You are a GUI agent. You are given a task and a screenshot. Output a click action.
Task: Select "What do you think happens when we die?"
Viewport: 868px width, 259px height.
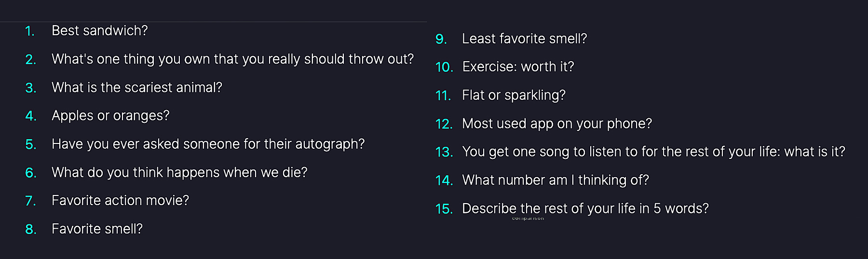(x=179, y=172)
